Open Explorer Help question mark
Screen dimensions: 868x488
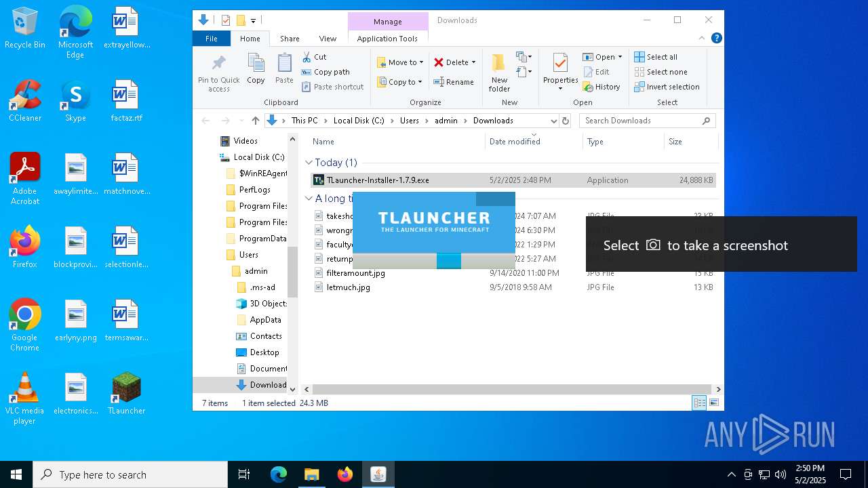coord(716,39)
